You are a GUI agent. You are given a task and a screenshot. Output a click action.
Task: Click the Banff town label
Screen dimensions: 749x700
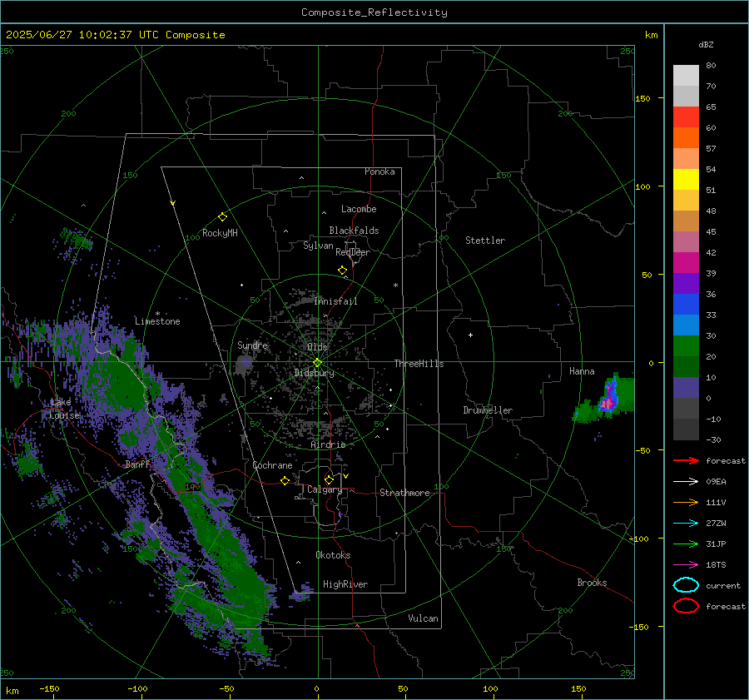tap(137, 464)
